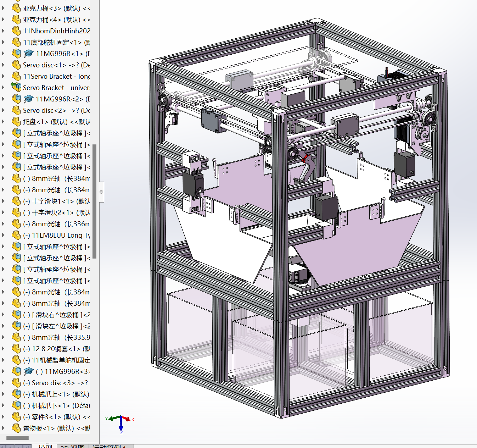
Task: Select the 11NhomDinhHinh202 component in the tree
Action: tap(56, 31)
